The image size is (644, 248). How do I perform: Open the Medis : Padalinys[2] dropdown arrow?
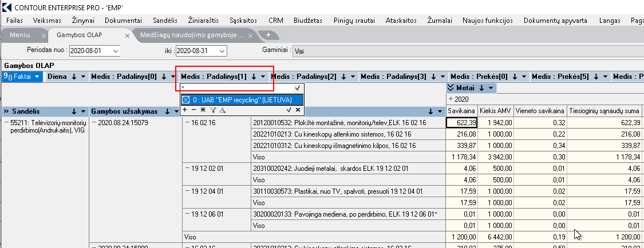(353, 77)
